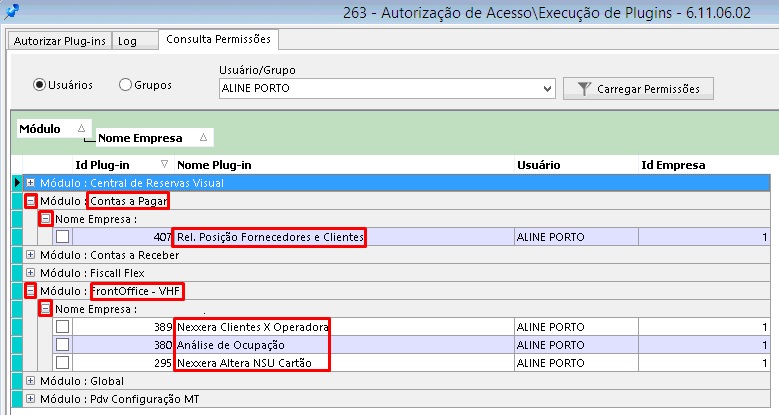779x415 pixels.
Task: Sort by the Nome Plug-in column header
Action: pos(344,165)
